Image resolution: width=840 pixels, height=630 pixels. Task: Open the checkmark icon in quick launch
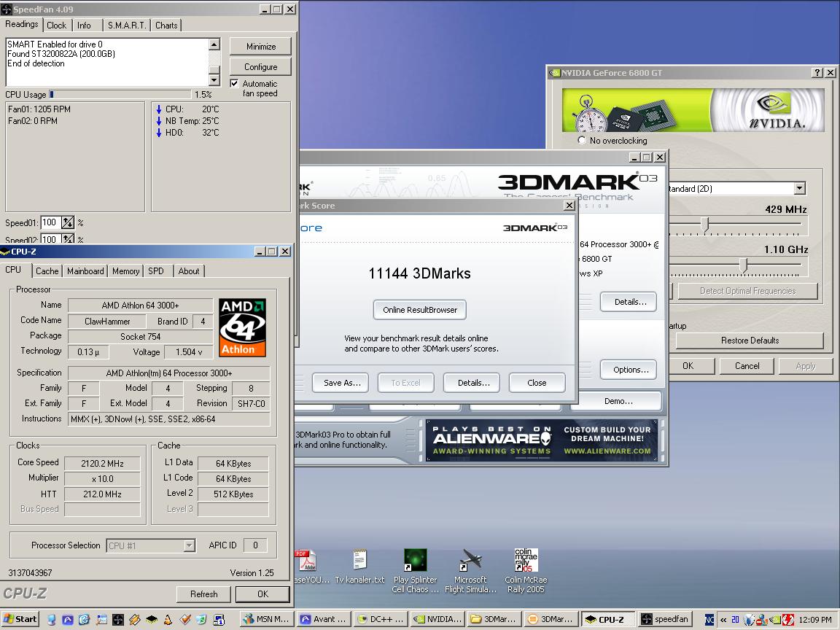click(184, 620)
